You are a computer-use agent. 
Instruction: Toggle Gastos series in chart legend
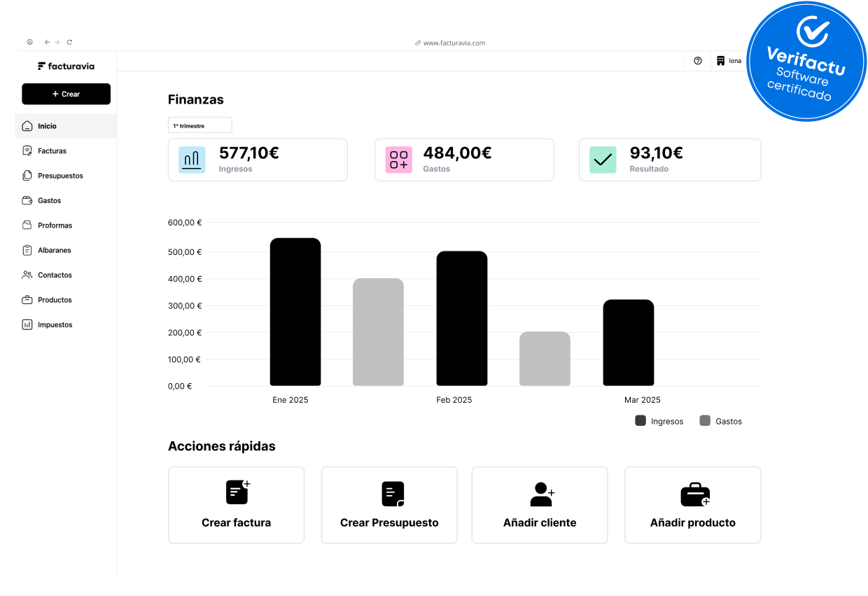point(720,421)
